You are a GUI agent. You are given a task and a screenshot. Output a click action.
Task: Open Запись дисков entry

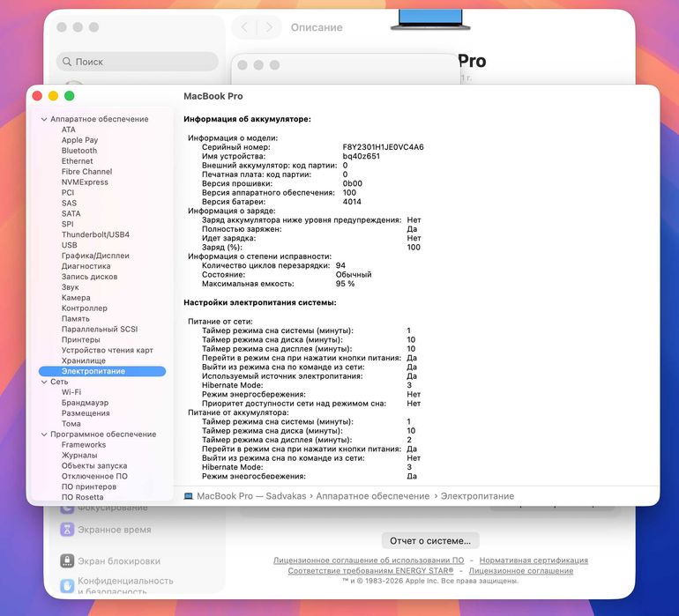[x=89, y=277]
